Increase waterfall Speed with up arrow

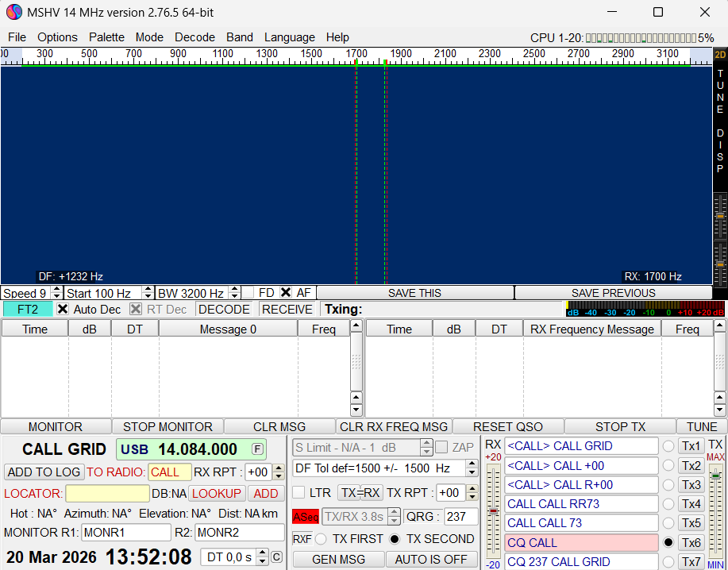pos(56,290)
